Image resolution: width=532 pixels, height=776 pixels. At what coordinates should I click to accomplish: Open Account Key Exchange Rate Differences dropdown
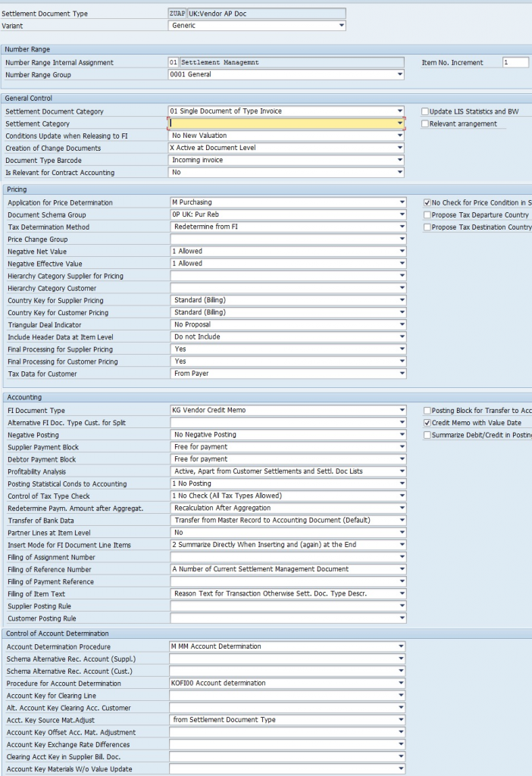point(287,744)
